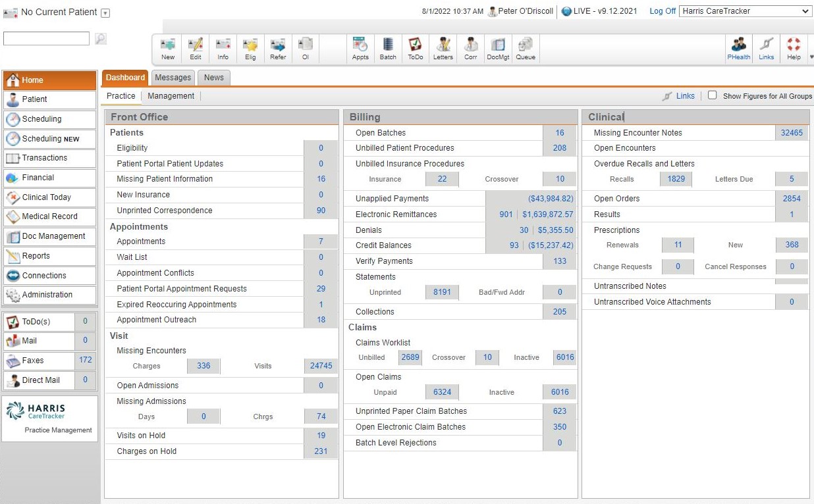Screen dimensions: 814x504
Task: Switch to the Management sub-tab
Action: tap(171, 96)
